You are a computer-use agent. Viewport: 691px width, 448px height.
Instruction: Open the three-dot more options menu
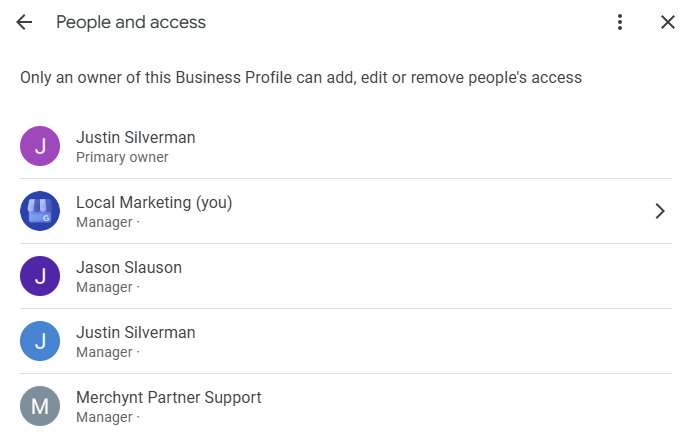point(620,22)
